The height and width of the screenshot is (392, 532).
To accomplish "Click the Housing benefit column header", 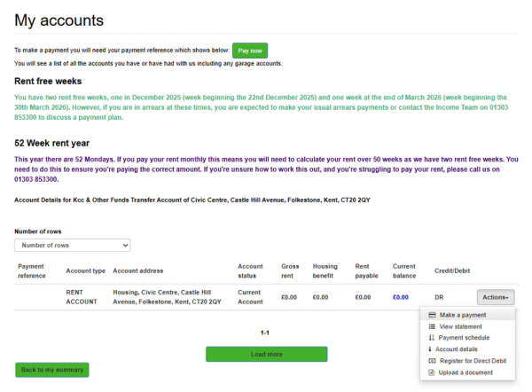I will point(325,270).
